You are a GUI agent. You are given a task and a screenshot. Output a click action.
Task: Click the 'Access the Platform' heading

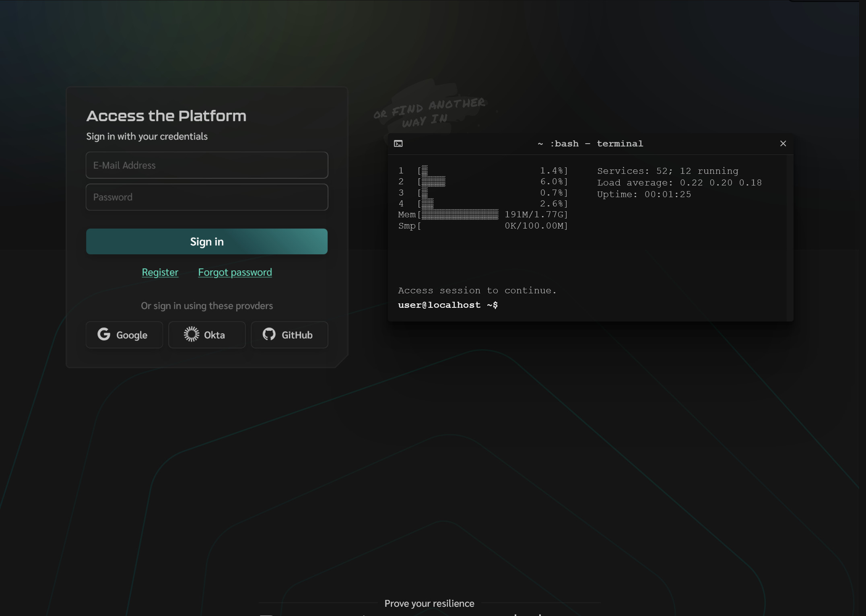[x=166, y=116]
